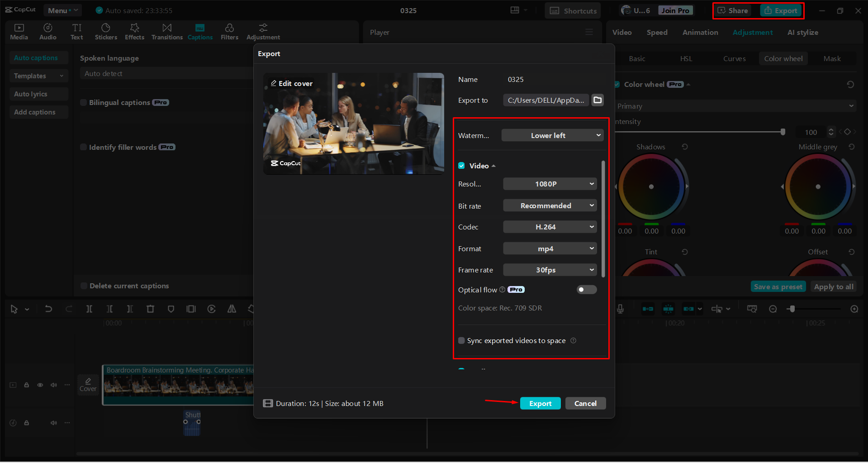Screen dimensions: 868x463
Task: Open the Media panel
Action: click(19, 31)
